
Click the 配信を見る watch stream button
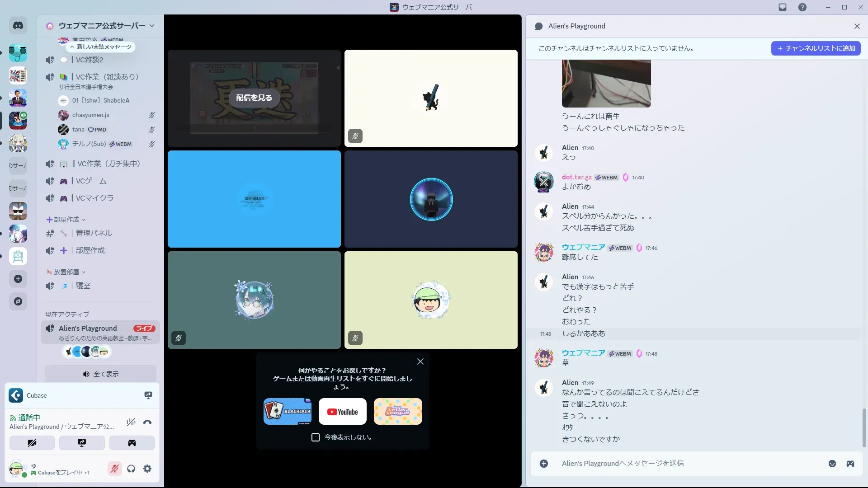254,98
